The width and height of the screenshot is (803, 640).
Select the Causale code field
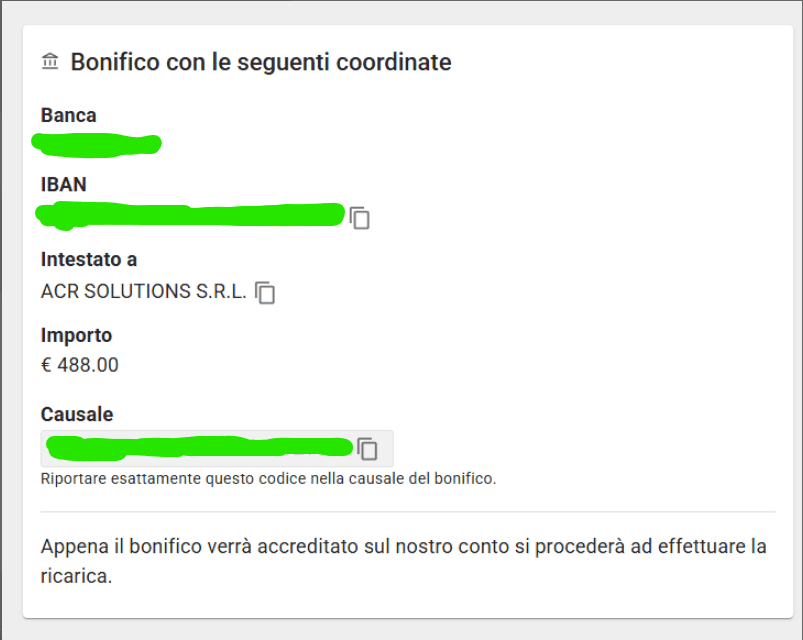[x=217, y=449]
